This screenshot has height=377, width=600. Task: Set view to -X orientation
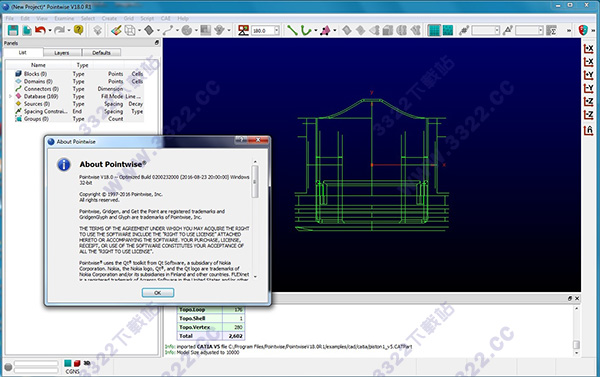(589, 62)
